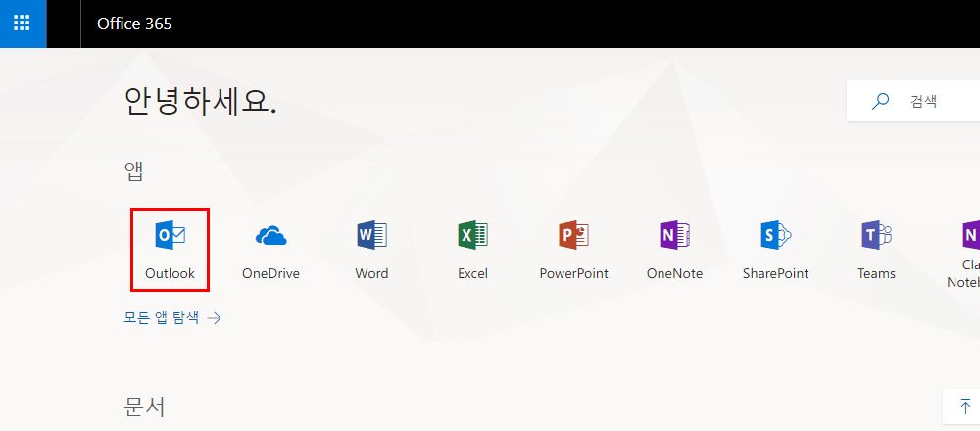Viewport: 980px width, 431px height.
Task: Launch the Teams app icon
Action: click(876, 235)
